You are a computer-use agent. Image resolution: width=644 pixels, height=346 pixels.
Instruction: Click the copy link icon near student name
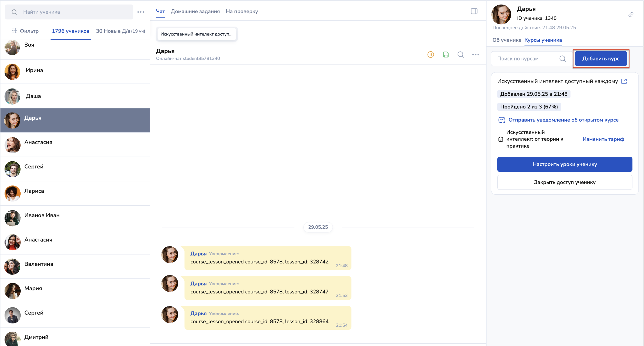pyautogui.click(x=631, y=15)
